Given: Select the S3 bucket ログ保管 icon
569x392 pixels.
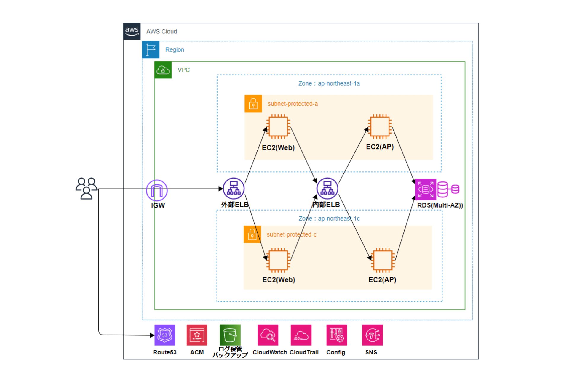Looking at the screenshot, I should pyautogui.click(x=230, y=335).
